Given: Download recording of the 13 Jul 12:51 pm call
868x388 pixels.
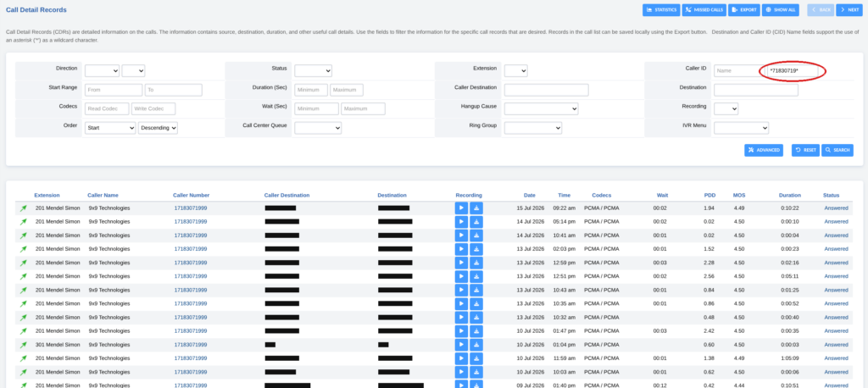Looking at the screenshot, I should click(476, 276).
